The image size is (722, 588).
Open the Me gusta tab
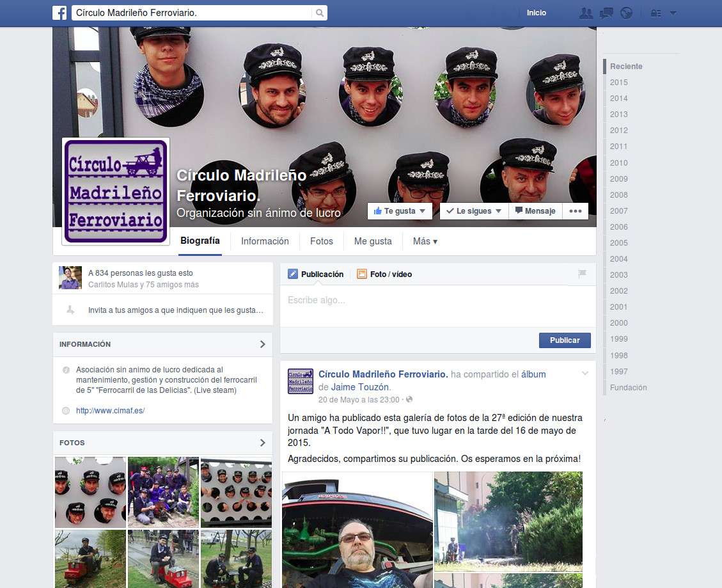373,241
